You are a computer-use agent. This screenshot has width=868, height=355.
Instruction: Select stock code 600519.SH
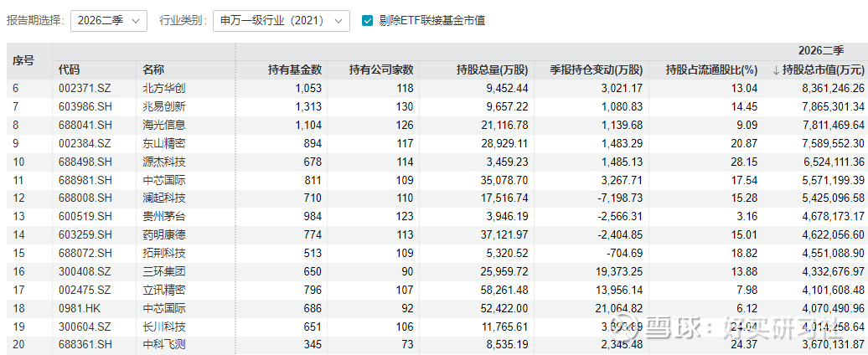pyautogui.click(x=85, y=217)
